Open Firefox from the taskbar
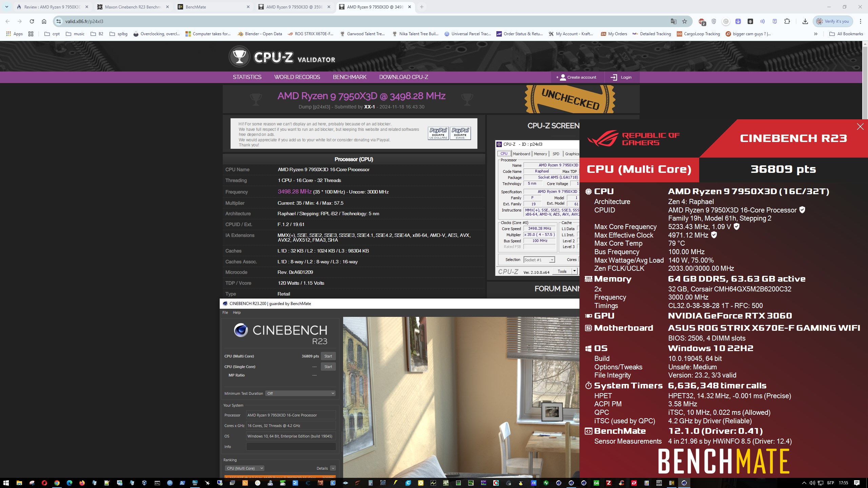 point(82,483)
